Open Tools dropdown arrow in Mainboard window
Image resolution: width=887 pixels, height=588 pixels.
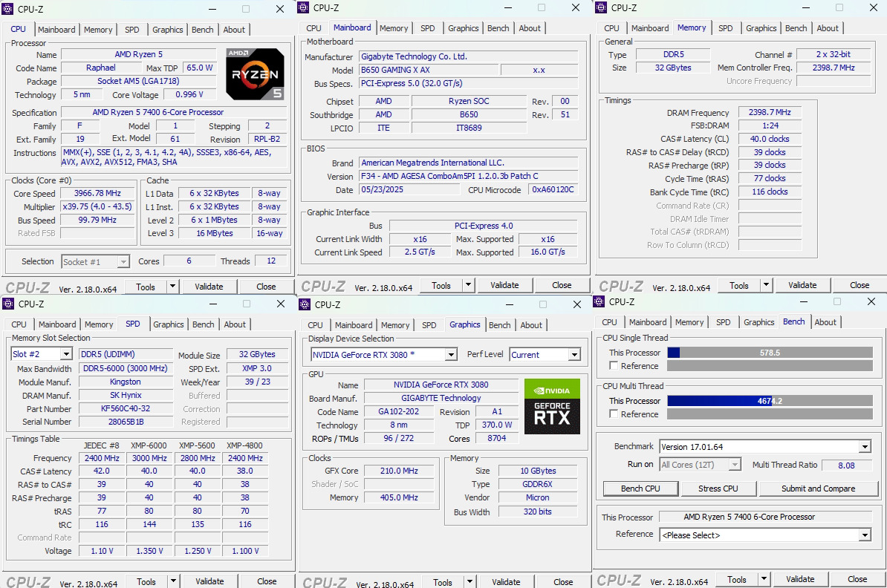tap(469, 285)
